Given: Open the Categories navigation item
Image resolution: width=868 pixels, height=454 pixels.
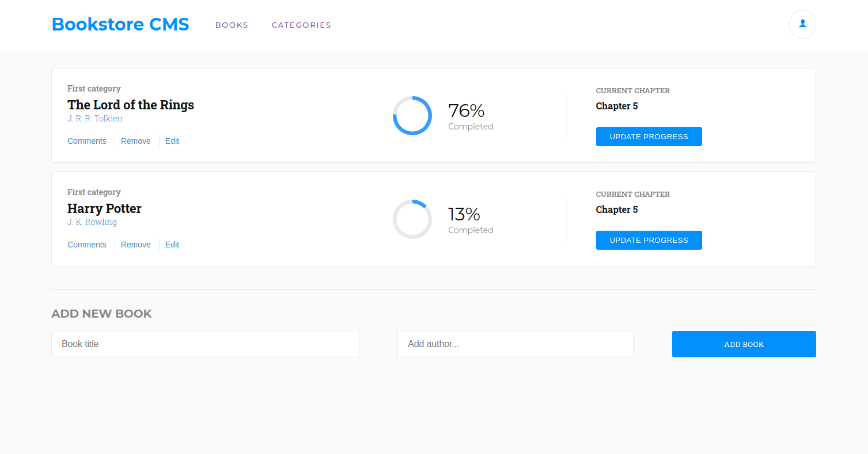Looking at the screenshot, I should tap(301, 25).
